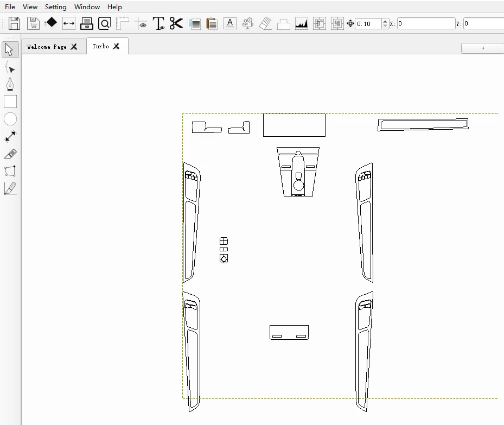
Task: Select the arrow pointer tool
Action: pyautogui.click(x=10, y=50)
